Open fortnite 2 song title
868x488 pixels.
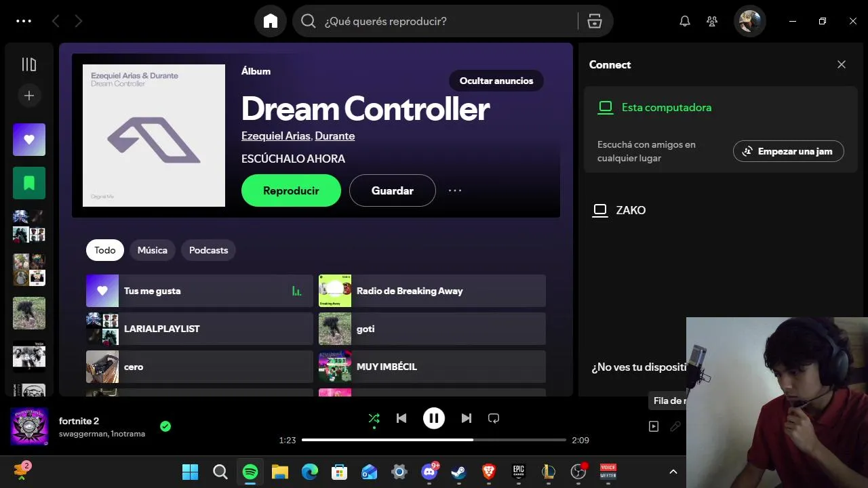79,421
